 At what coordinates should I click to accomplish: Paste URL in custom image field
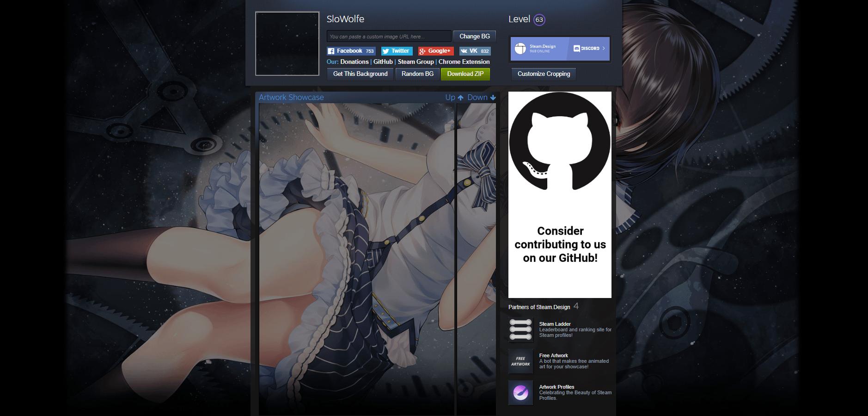click(x=389, y=36)
